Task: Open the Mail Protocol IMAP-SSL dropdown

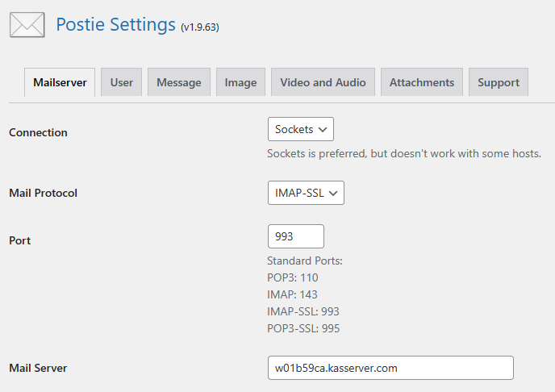Action: (x=306, y=193)
